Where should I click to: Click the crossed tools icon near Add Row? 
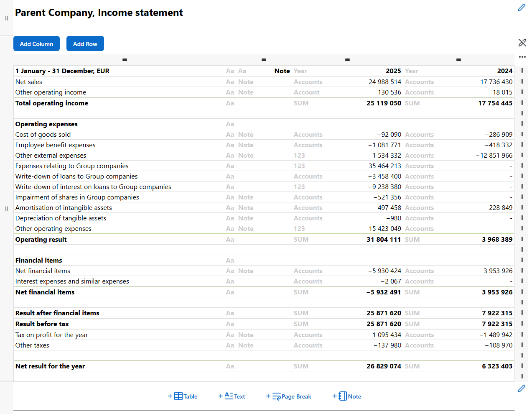pyautogui.click(x=522, y=42)
